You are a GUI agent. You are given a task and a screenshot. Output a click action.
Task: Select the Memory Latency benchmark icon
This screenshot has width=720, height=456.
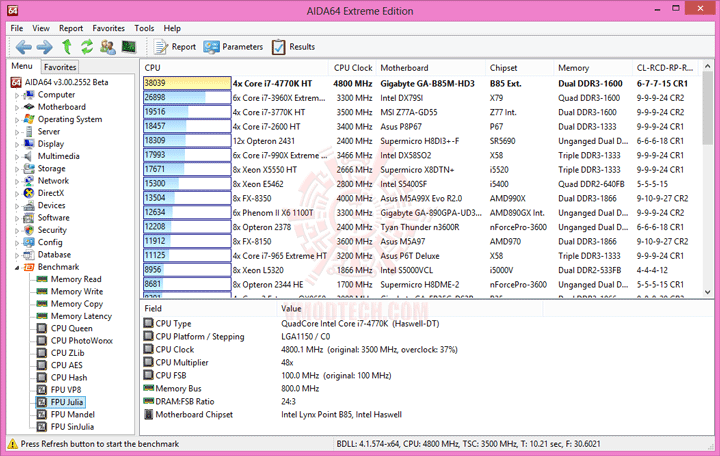[42, 316]
